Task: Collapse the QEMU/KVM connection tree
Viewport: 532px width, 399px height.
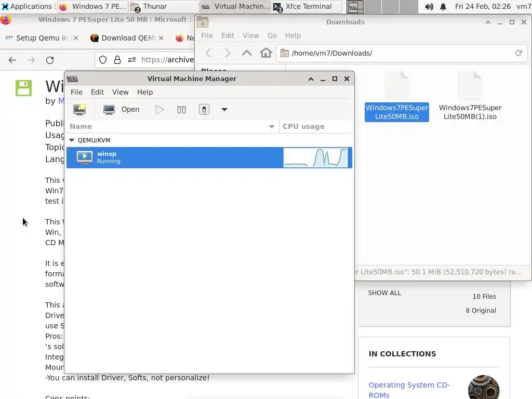Action: pyautogui.click(x=72, y=140)
